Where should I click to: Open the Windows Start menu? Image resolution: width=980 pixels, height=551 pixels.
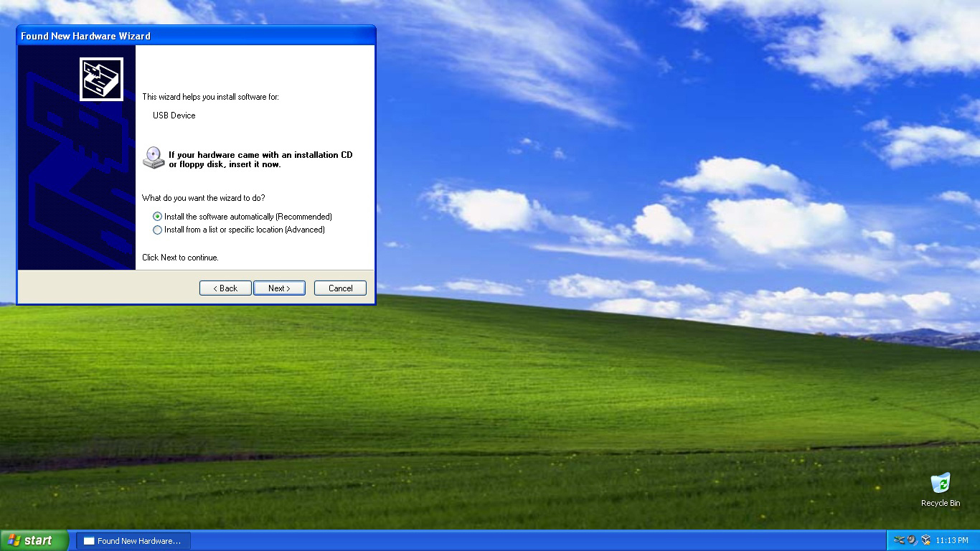coord(34,540)
